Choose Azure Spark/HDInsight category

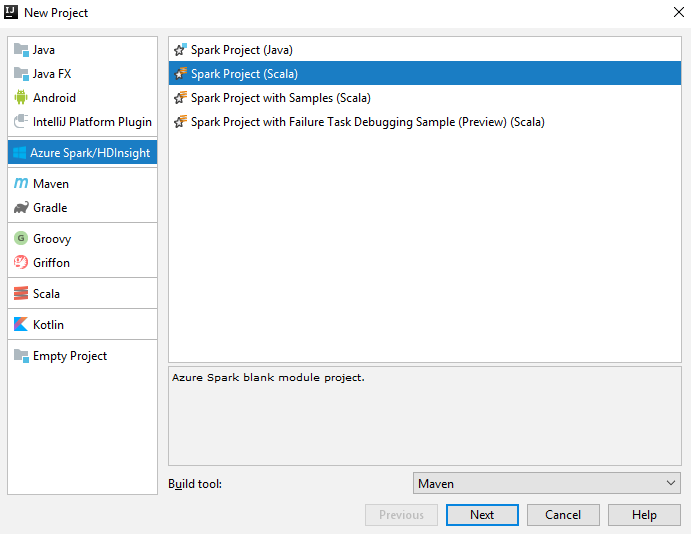(x=90, y=153)
